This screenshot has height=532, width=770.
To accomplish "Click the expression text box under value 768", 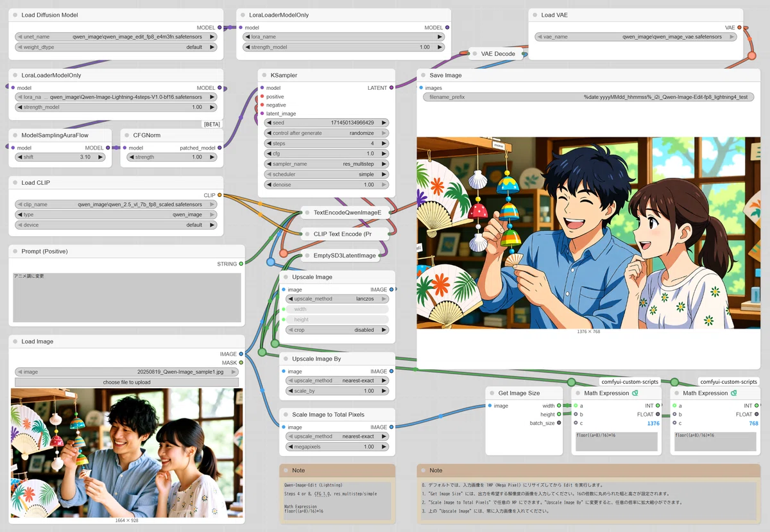I will coord(715,442).
